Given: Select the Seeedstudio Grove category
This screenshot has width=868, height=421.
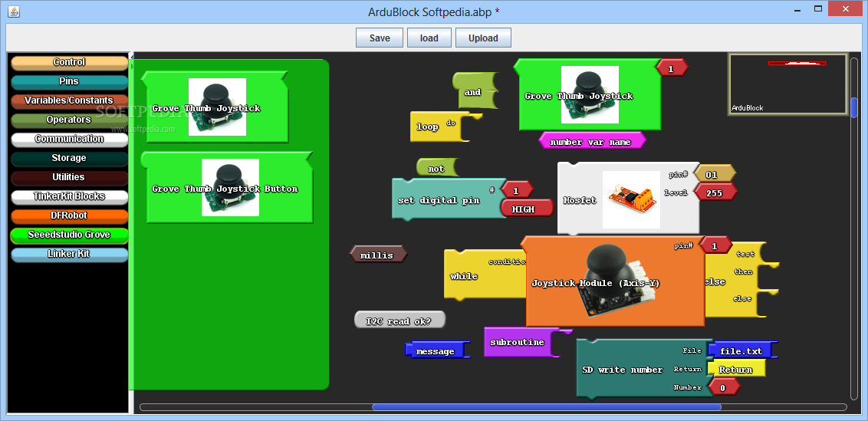Looking at the screenshot, I should pyautogui.click(x=69, y=235).
